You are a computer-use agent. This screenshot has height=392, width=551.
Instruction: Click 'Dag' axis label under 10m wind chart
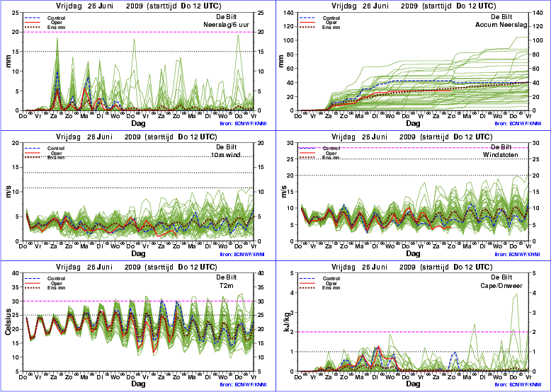tap(138, 253)
